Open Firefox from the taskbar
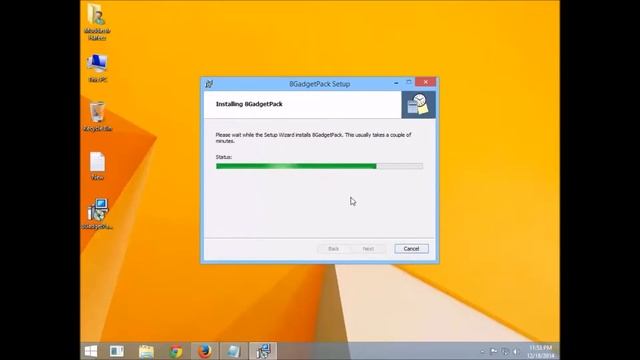 [x=204, y=351]
